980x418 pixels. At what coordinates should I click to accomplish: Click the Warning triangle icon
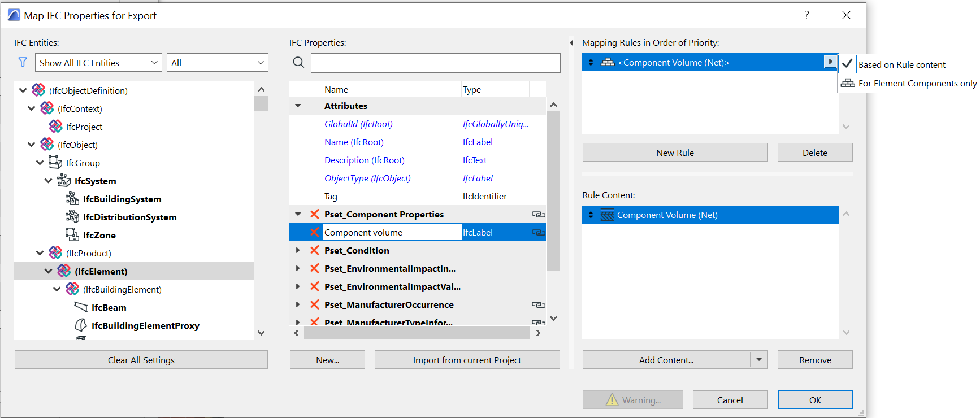click(612, 400)
